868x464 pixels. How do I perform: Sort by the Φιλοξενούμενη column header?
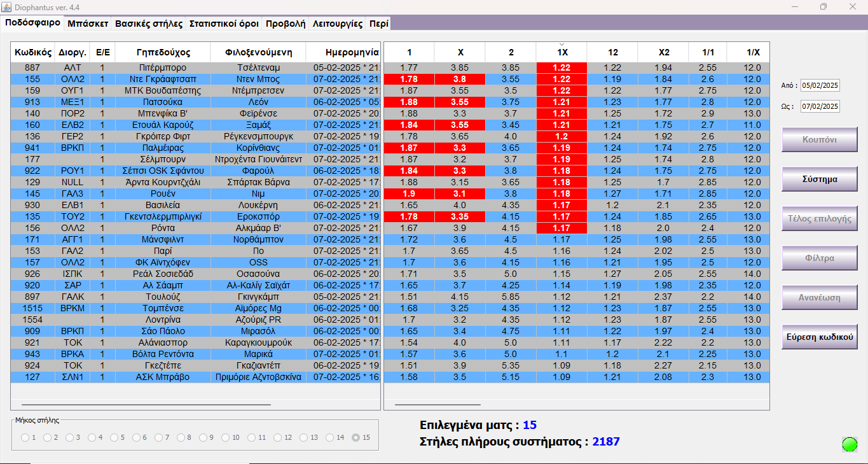click(258, 52)
